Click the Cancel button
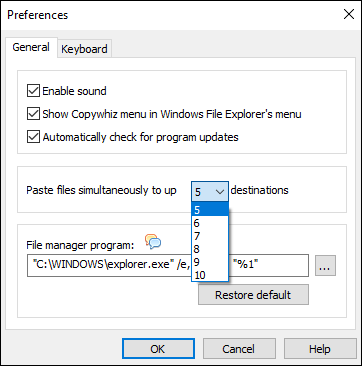Image resolution: width=362 pixels, height=366 pixels. (239, 349)
